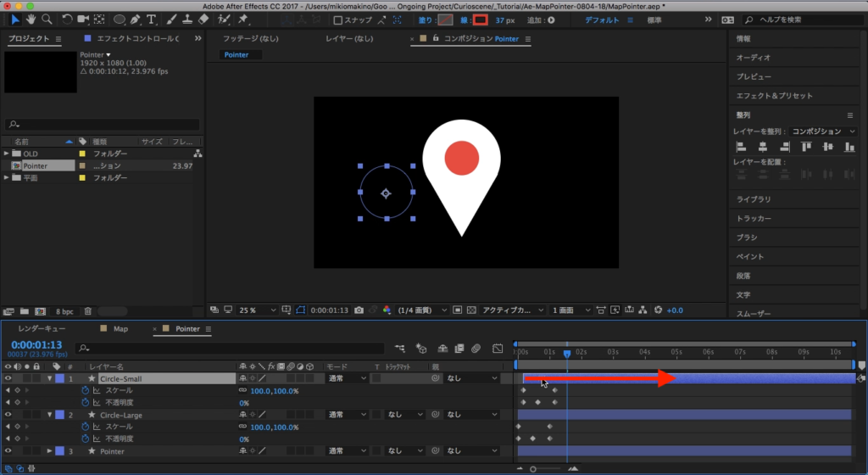Toggle scale stopwatch for Circle-Small
Viewport: 868px width, 475px height.
pos(85,390)
